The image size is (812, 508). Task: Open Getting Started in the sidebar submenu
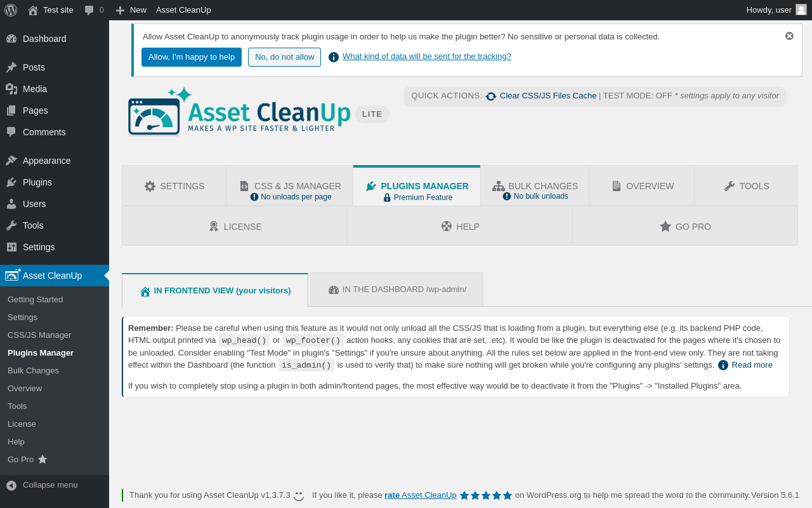(x=36, y=300)
